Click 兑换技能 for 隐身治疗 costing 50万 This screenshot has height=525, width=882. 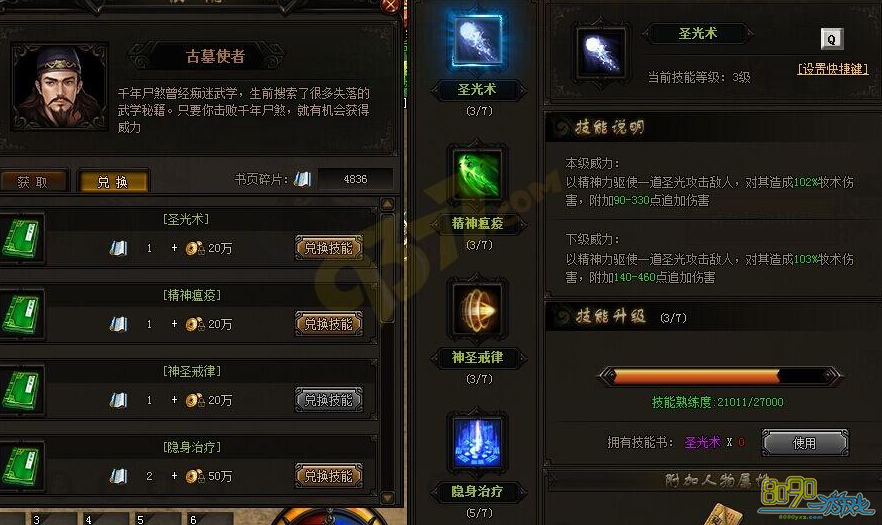(x=328, y=476)
